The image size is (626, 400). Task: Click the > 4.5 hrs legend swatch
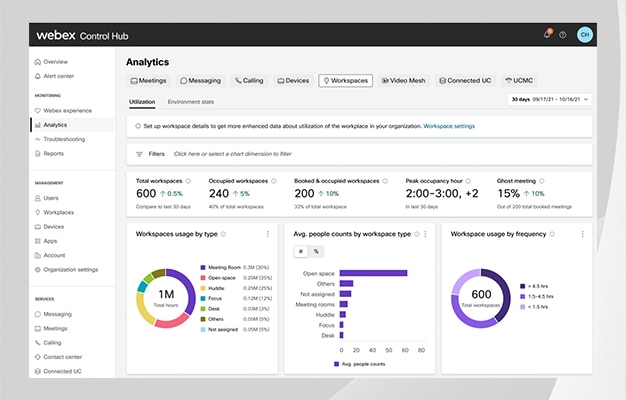[x=523, y=286]
